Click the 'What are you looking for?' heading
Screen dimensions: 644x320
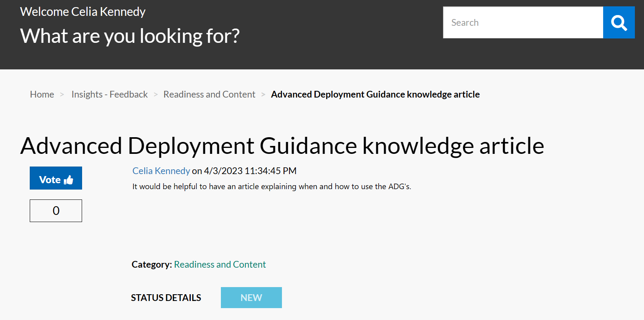click(x=130, y=36)
